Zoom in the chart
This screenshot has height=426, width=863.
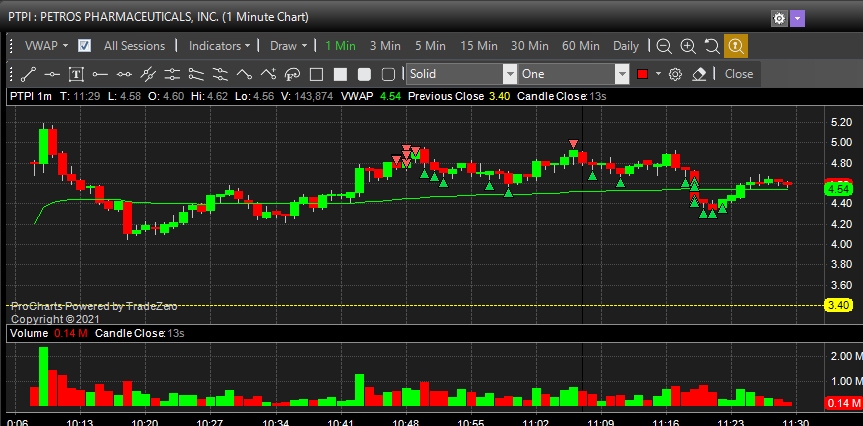(x=688, y=46)
